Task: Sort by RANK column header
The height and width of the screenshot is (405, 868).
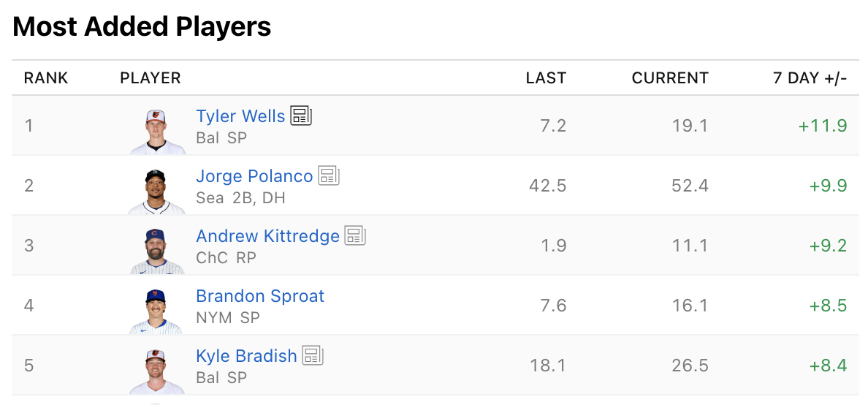Action: pyautogui.click(x=46, y=78)
